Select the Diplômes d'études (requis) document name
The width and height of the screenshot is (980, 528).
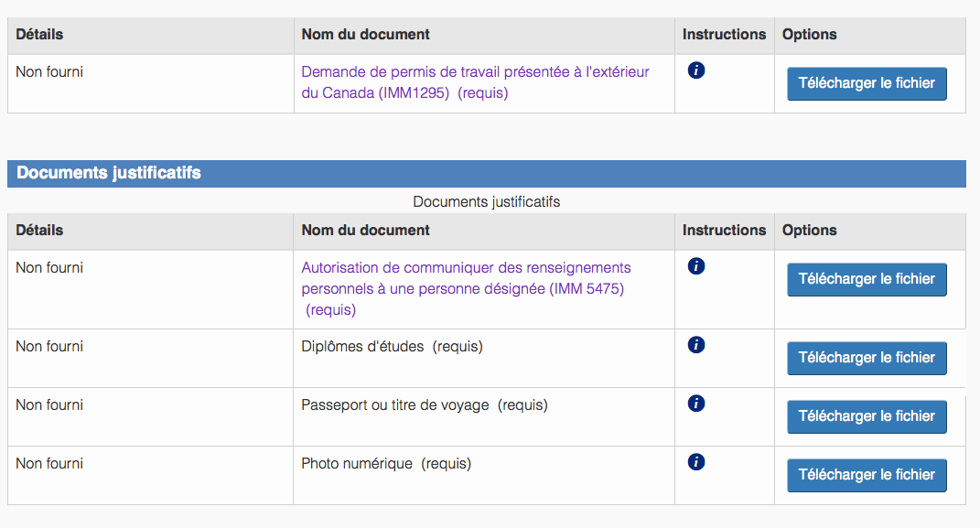[x=392, y=346]
